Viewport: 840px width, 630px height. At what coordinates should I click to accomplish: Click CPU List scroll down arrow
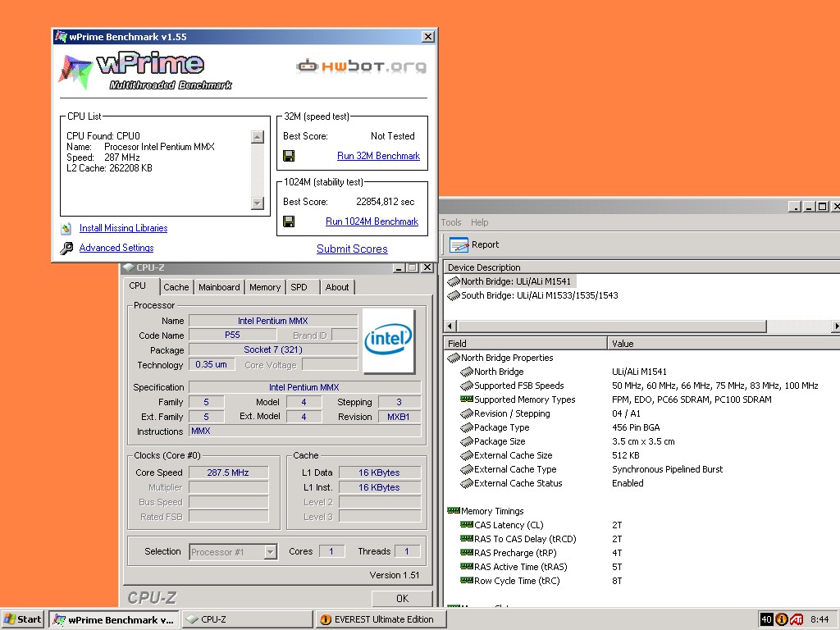[x=258, y=203]
